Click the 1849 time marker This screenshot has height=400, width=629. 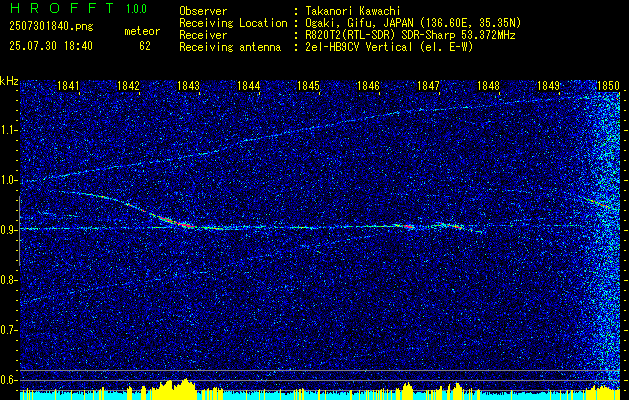coord(548,85)
